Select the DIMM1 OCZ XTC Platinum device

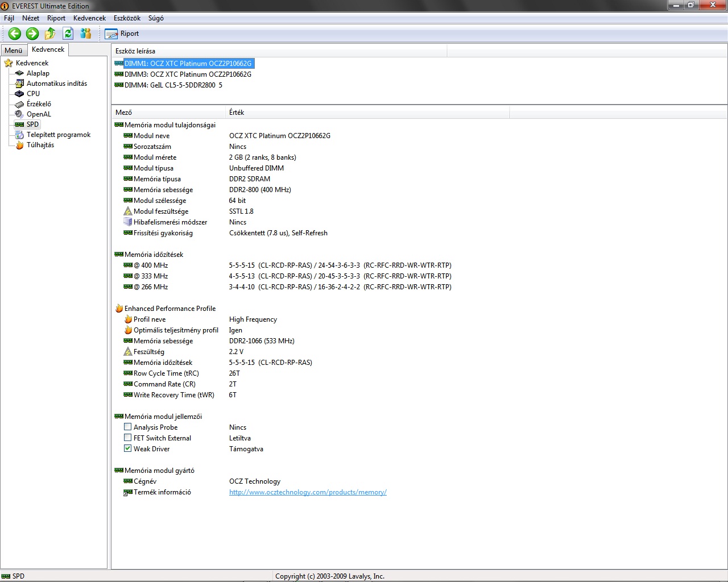tap(188, 64)
